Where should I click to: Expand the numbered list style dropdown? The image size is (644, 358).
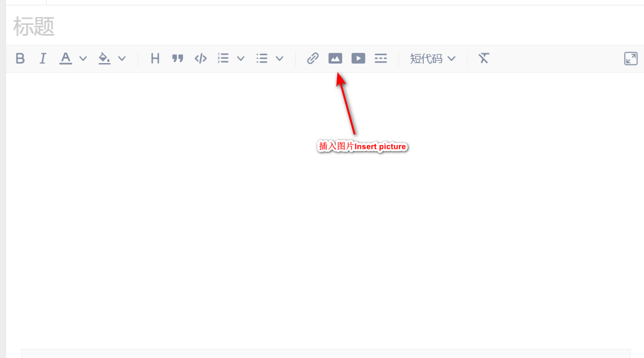pos(241,59)
